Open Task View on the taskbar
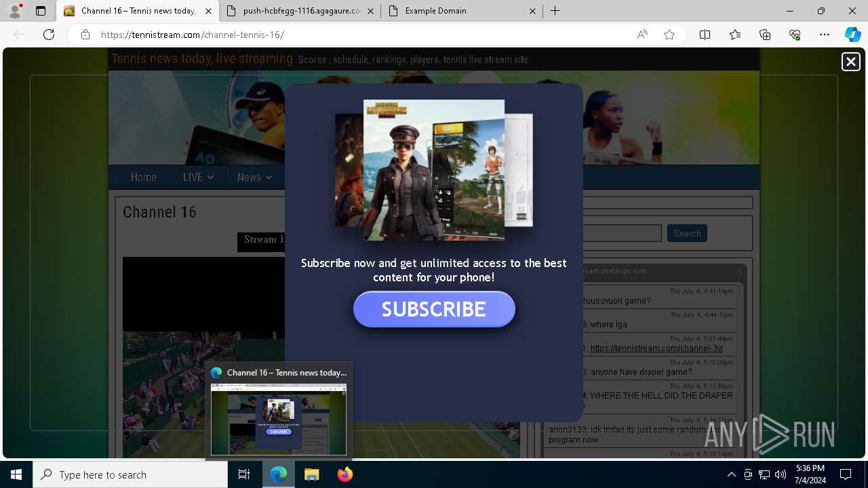 click(x=244, y=474)
